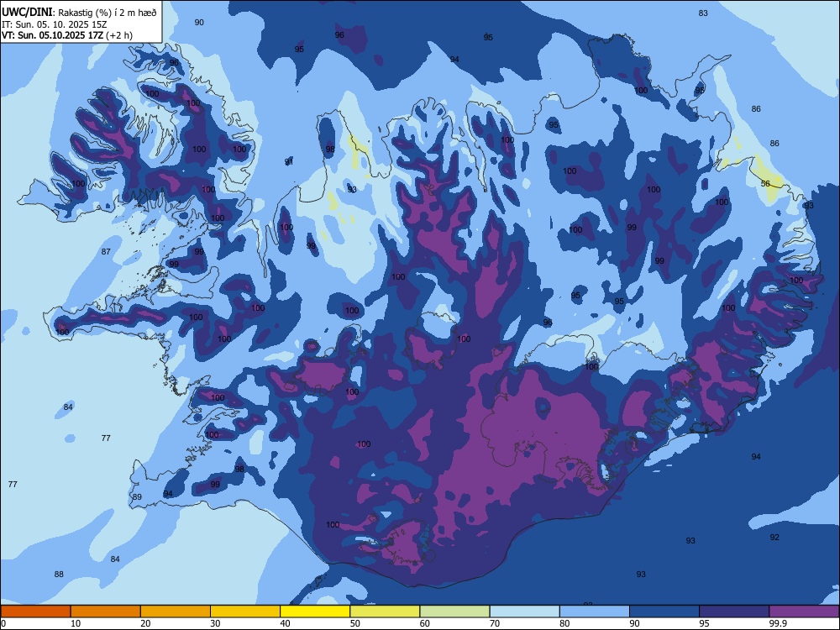Click the legend scale label 30

(x=215, y=623)
